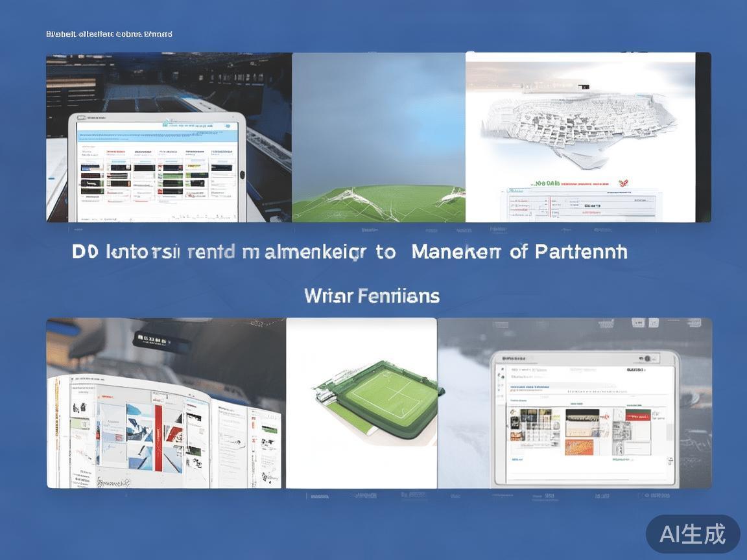Click the camera icon on bottom-right tablet bezel

tap(646, 358)
